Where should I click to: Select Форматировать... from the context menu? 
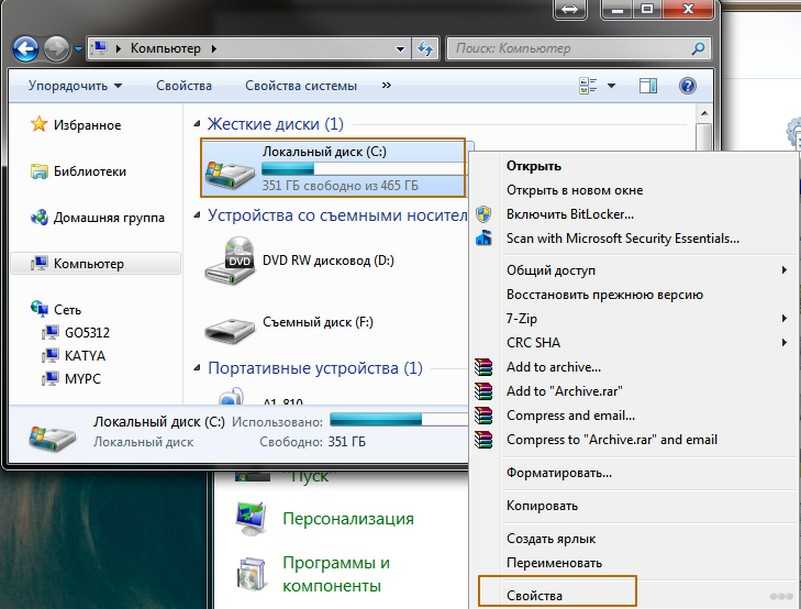[x=559, y=472]
